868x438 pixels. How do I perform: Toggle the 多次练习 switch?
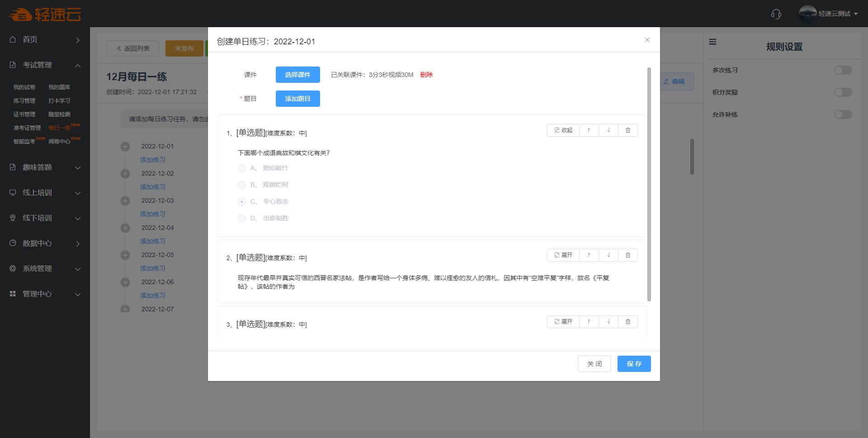tap(843, 70)
